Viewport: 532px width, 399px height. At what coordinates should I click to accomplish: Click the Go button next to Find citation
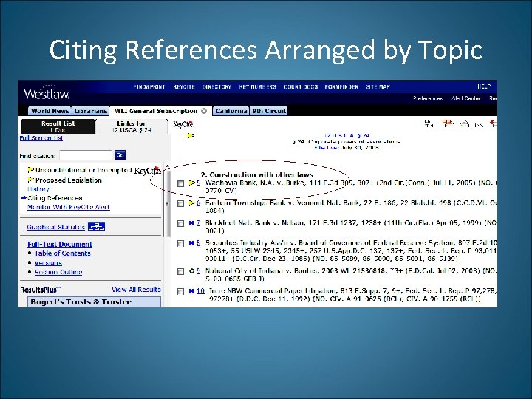pyautogui.click(x=120, y=154)
